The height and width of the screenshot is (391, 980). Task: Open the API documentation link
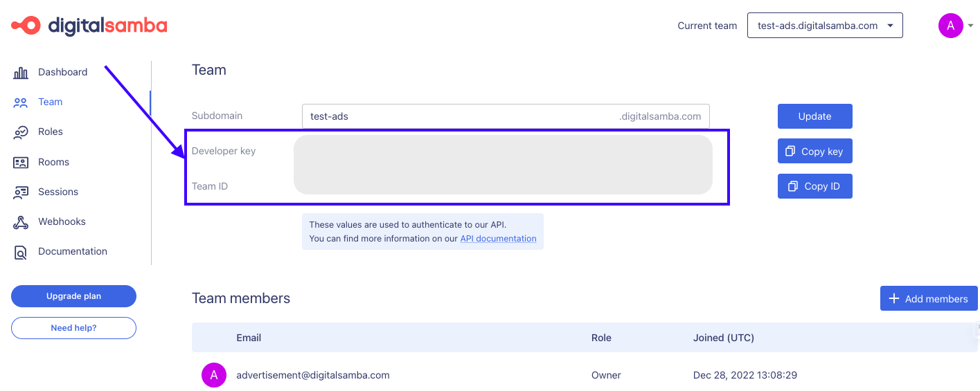(498, 239)
